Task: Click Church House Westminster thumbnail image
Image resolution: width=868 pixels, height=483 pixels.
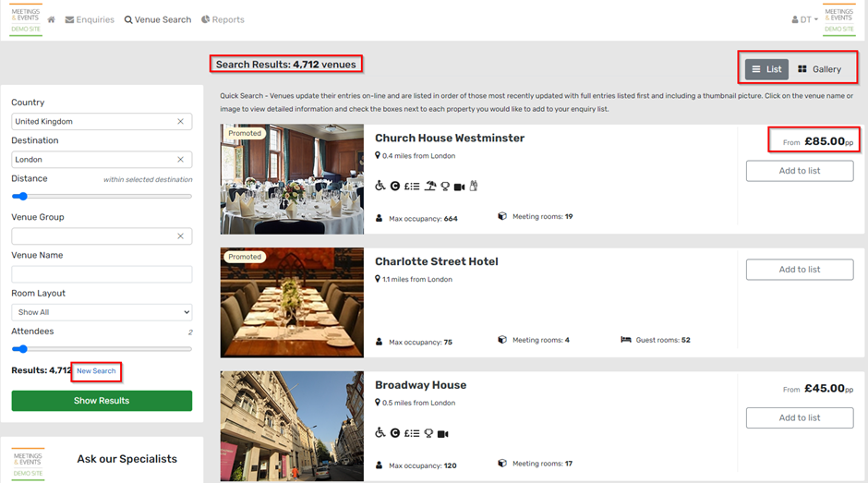Action: [x=292, y=179]
